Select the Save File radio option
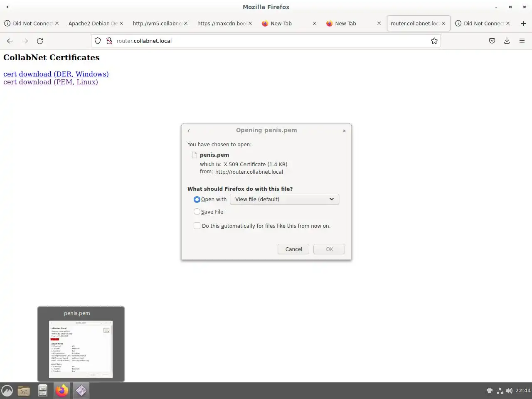532x399 pixels. (x=197, y=212)
